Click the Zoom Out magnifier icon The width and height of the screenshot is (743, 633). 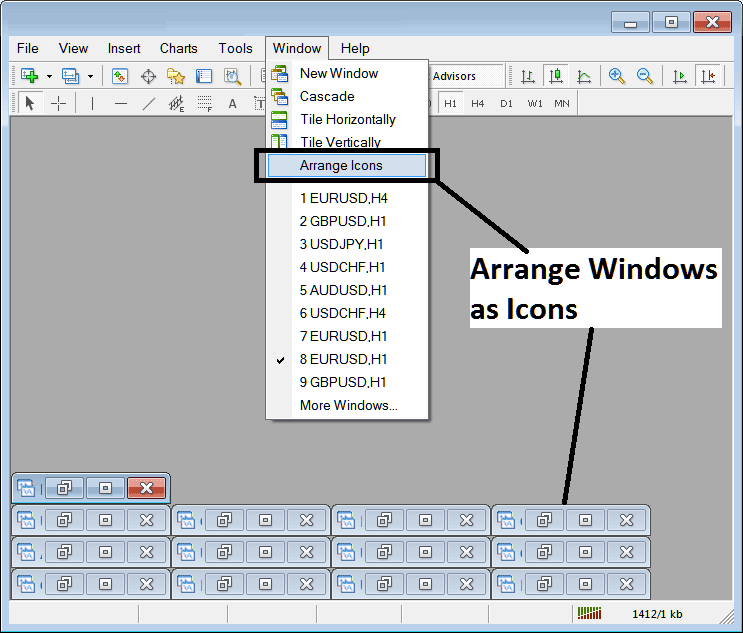click(645, 76)
